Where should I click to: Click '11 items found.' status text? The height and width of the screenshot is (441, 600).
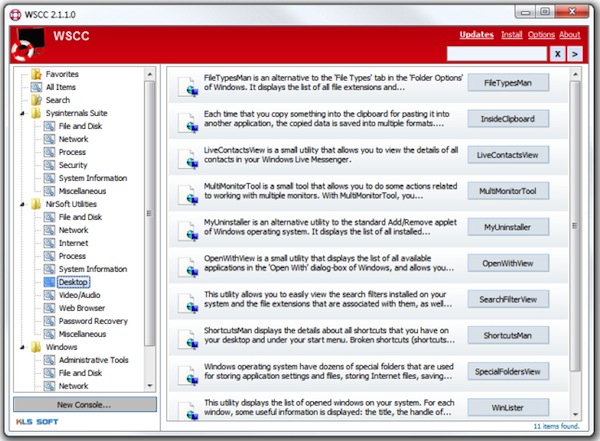point(557,426)
